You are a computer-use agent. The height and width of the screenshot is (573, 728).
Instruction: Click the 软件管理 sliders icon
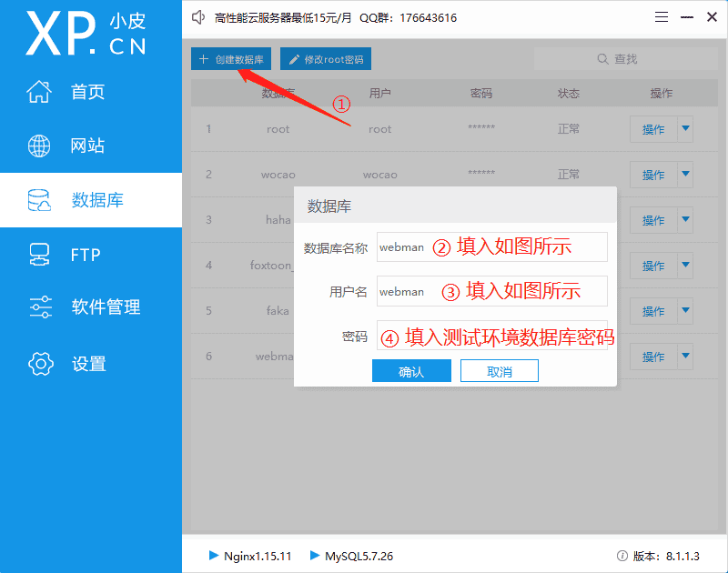point(40,307)
